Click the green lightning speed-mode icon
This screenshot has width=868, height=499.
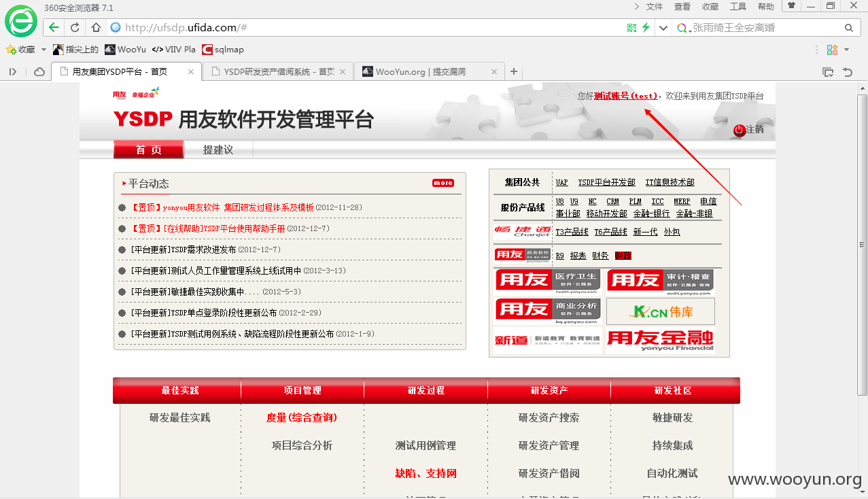(x=646, y=28)
